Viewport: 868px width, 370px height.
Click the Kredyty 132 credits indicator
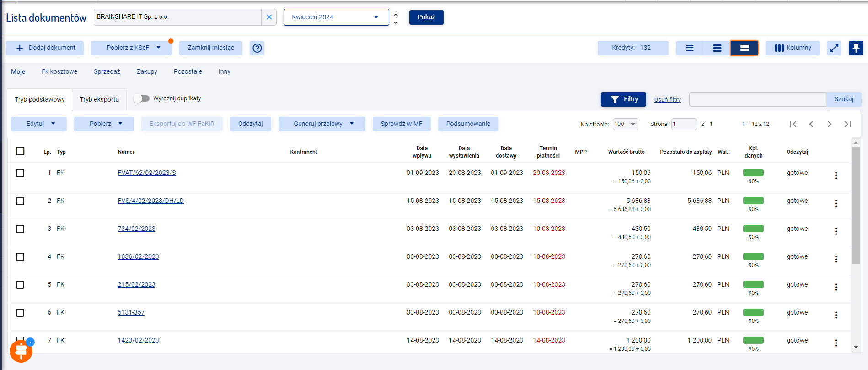point(633,48)
